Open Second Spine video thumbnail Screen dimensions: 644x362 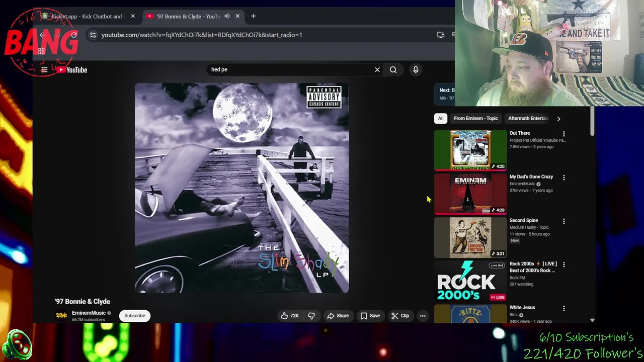coord(470,237)
